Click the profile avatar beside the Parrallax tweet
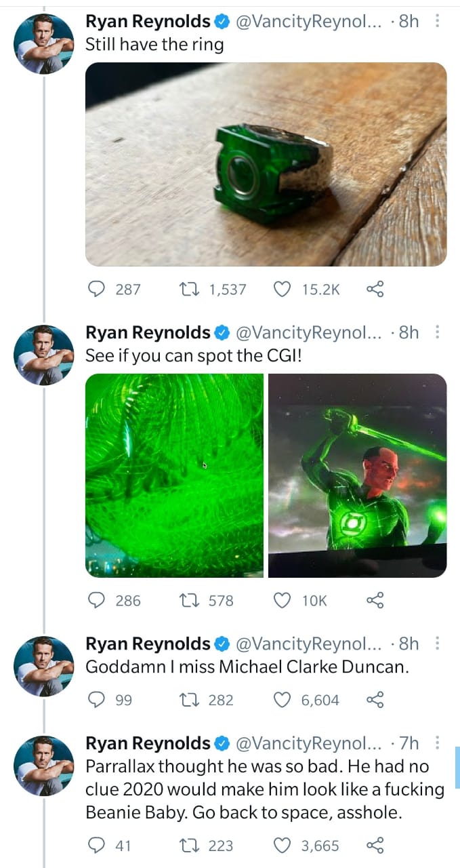Screen dimensions: 460x868 click(44, 765)
